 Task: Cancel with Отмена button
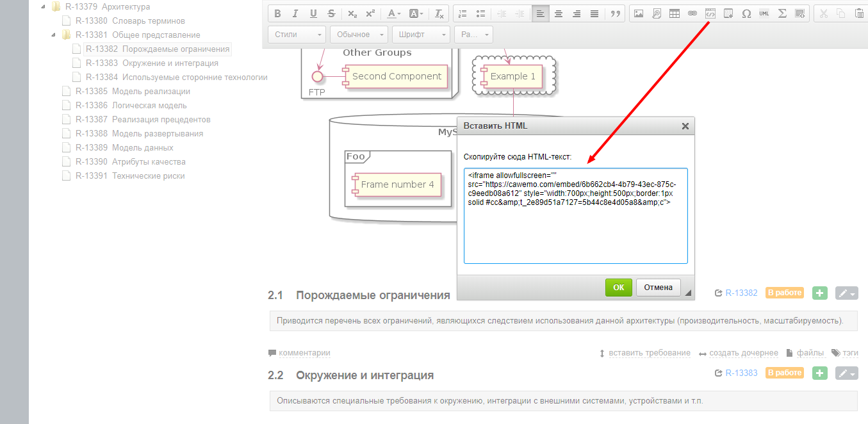pos(659,288)
